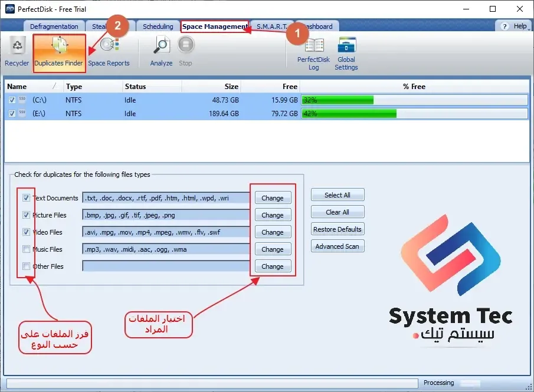This screenshot has height=392, width=534.
Task: Click the 15.99 GB free value
Action: [284, 100]
